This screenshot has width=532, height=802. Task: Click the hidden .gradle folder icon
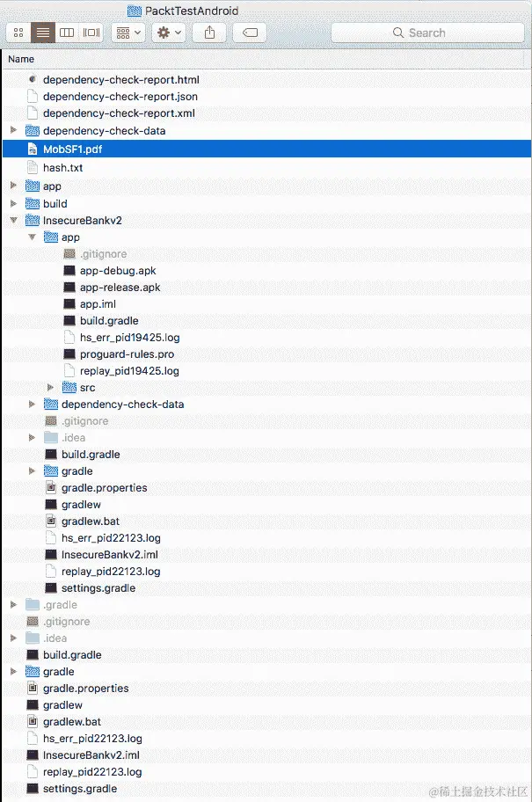click(x=33, y=604)
